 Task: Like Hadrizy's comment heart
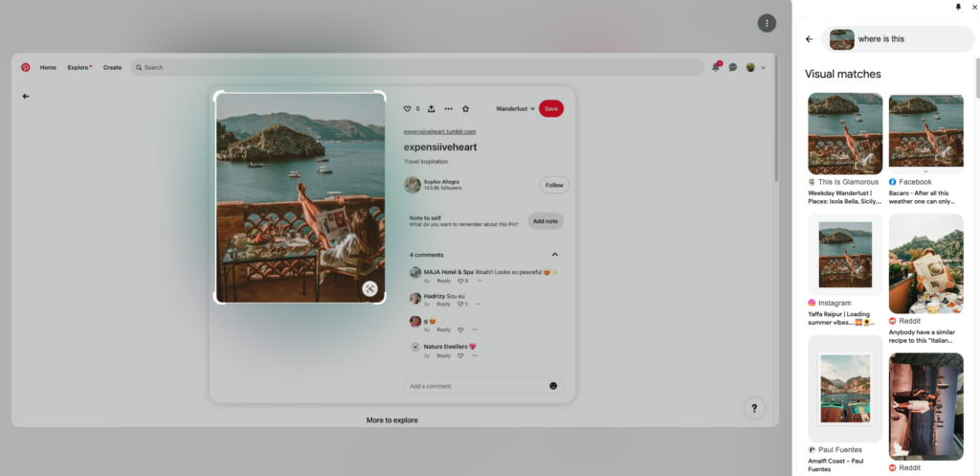(x=460, y=304)
